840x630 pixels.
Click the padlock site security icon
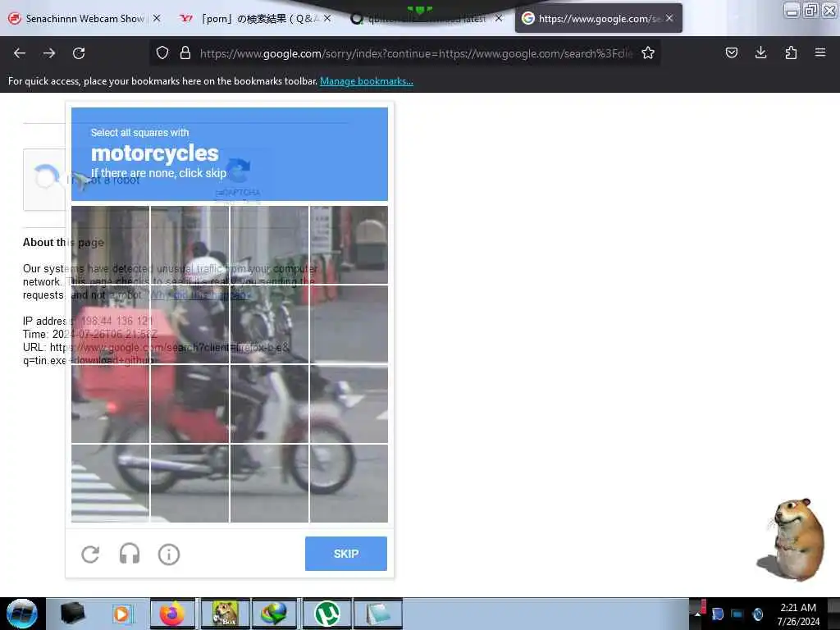185,52
